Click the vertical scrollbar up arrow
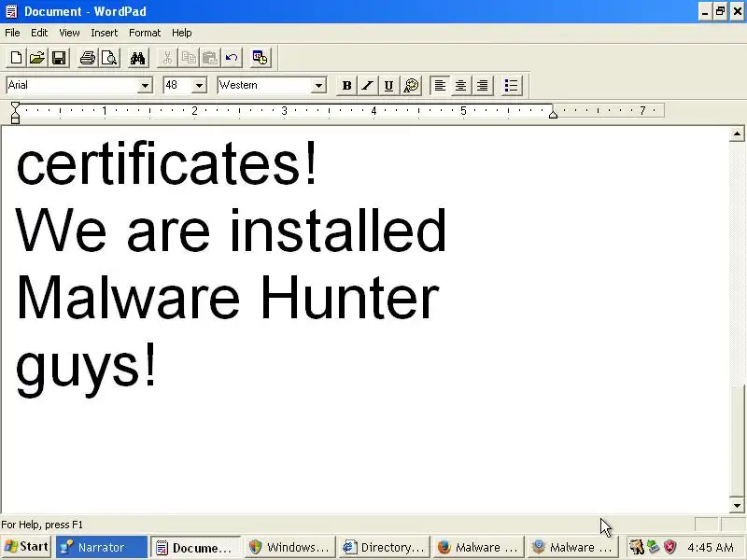 click(x=737, y=134)
